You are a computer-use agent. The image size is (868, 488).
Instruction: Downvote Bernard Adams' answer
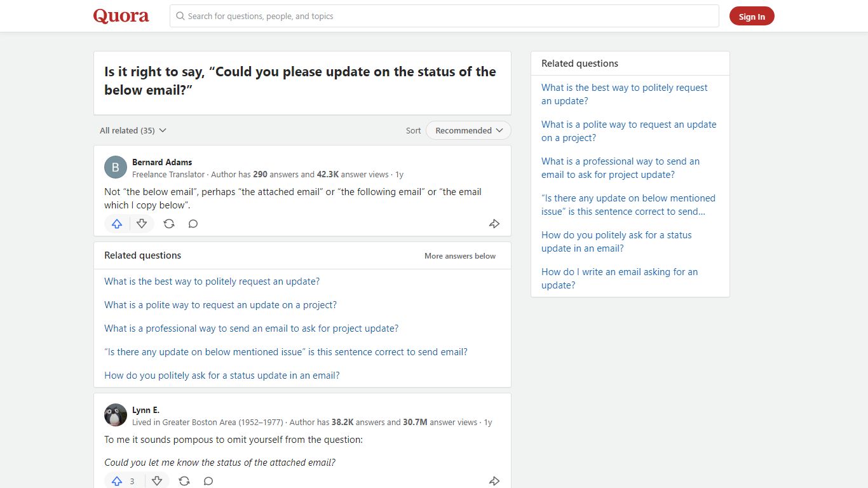point(142,224)
